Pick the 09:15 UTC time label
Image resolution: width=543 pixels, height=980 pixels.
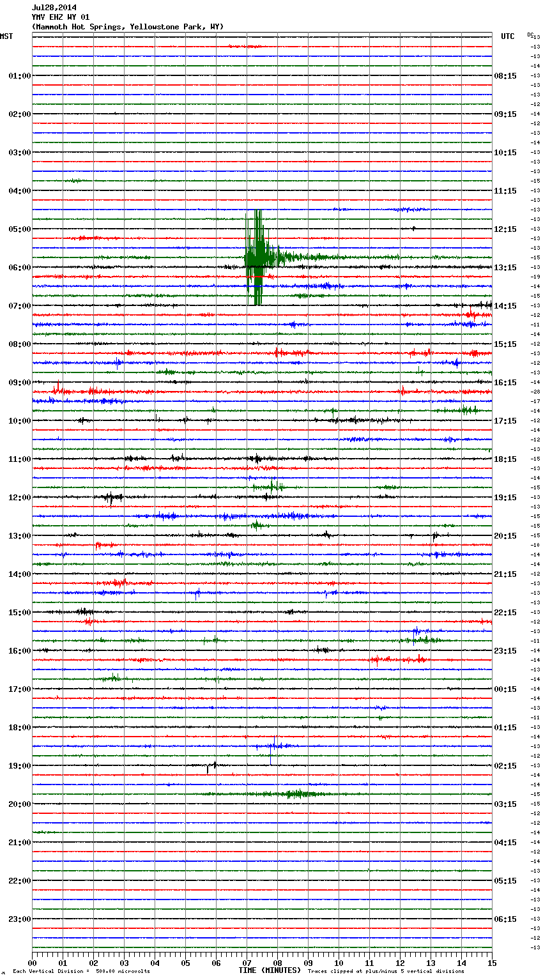[505, 114]
